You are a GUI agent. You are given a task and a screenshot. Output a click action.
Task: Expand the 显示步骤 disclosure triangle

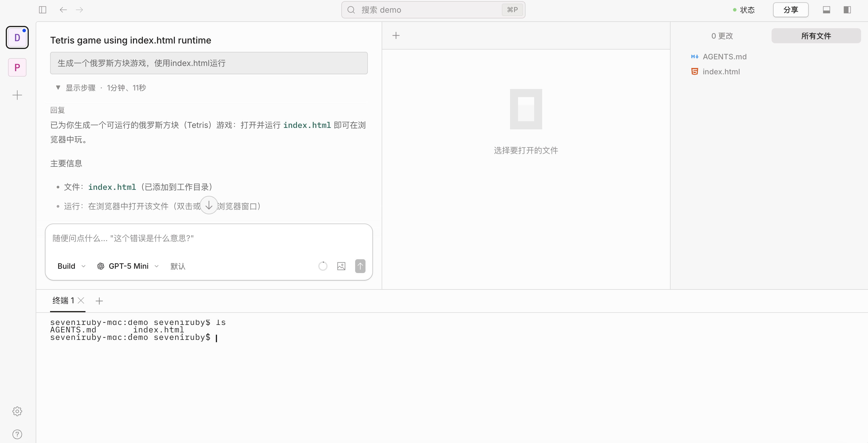(58, 88)
